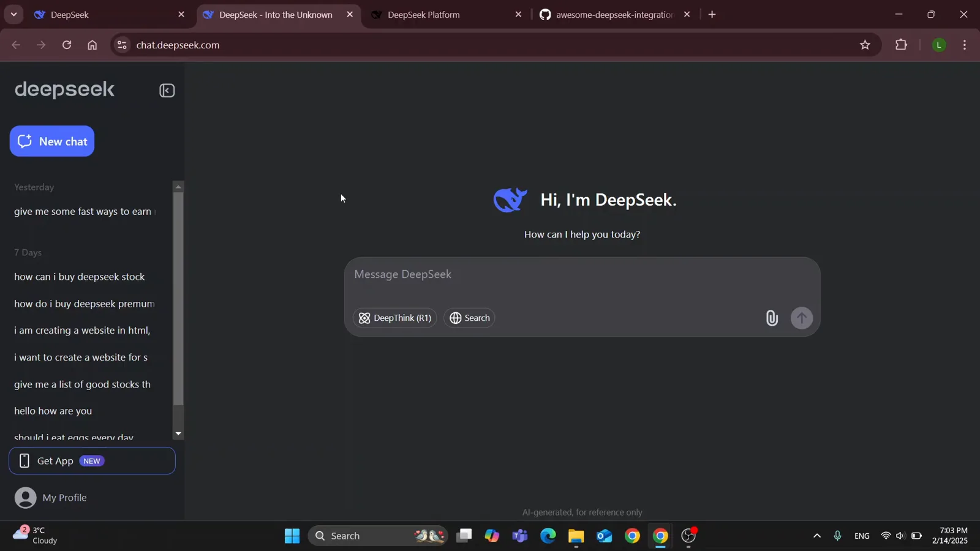The image size is (980, 551).
Task: Focus the Message DeepSeek input field
Action: (582, 274)
